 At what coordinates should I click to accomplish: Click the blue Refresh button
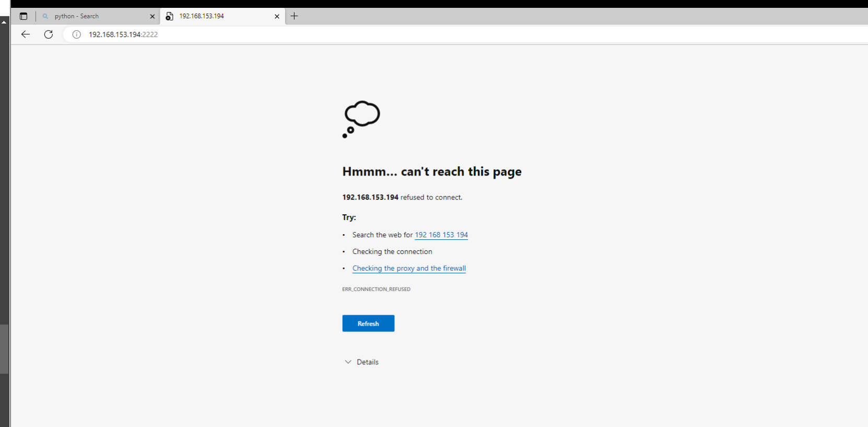pos(368,324)
